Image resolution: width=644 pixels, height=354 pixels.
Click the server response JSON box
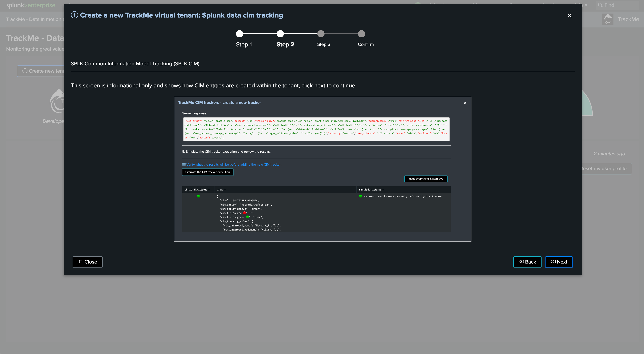coord(316,129)
